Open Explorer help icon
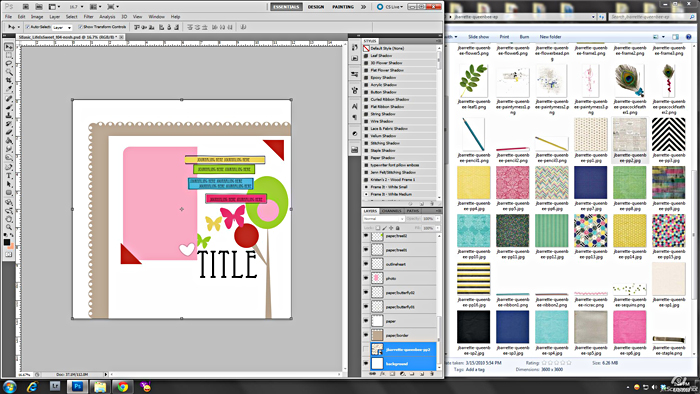 tap(688, 37)
